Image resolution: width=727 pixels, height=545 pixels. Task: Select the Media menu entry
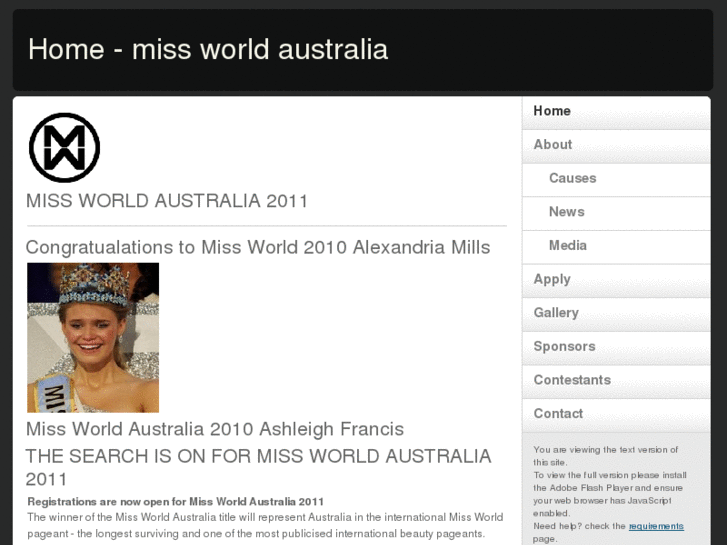pos(616,247)
